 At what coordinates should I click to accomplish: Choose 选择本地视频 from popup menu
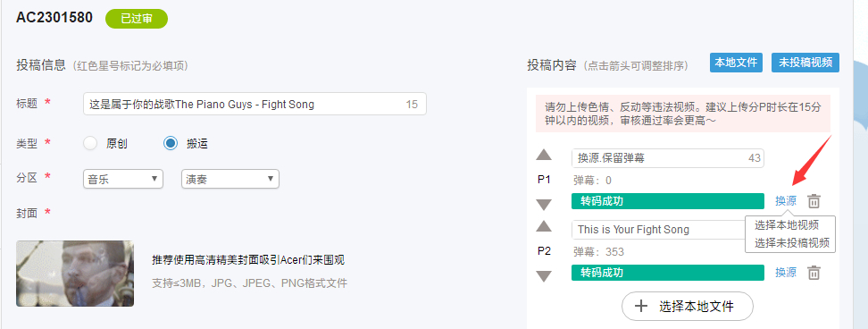pyautogui.click(x=787, y=225)
